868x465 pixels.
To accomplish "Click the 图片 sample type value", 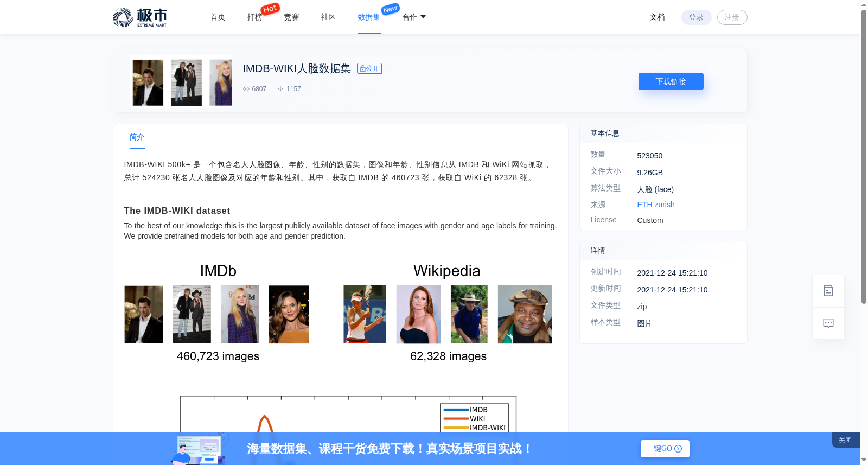I will click(644, 323).
